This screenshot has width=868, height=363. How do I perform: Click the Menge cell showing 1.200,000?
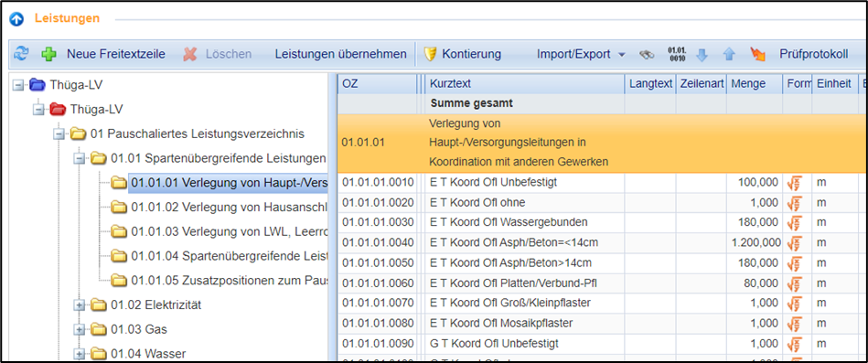click(755, 243)
